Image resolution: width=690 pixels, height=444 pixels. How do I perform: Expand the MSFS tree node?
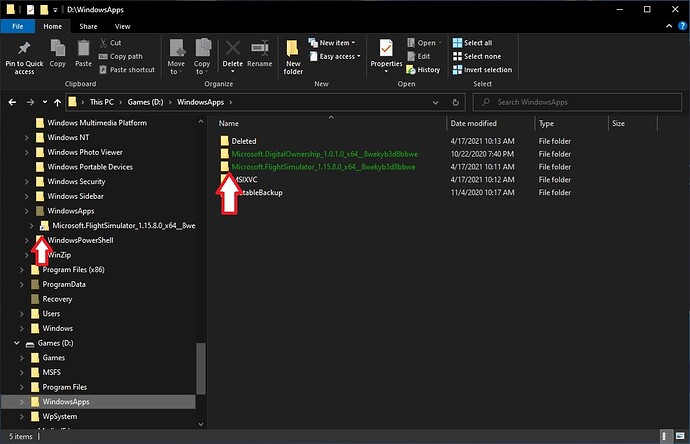pyautogui.click(x=22, y=372)
